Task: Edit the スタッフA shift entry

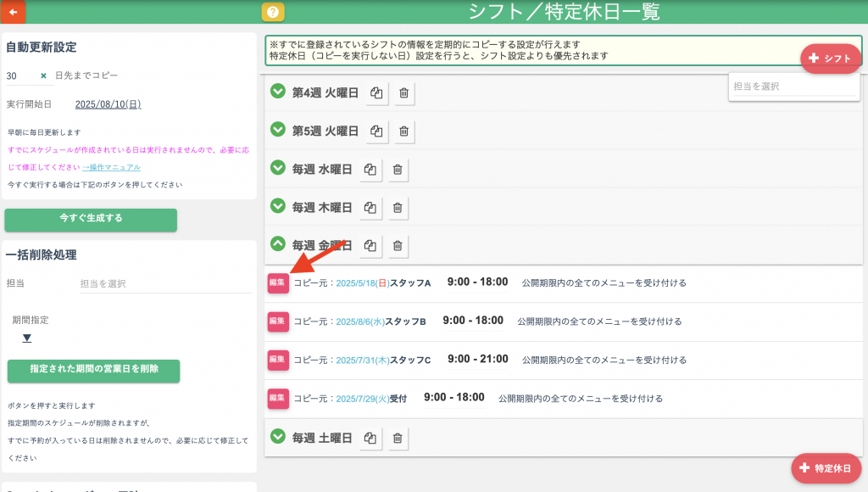Action: (278, 282)
